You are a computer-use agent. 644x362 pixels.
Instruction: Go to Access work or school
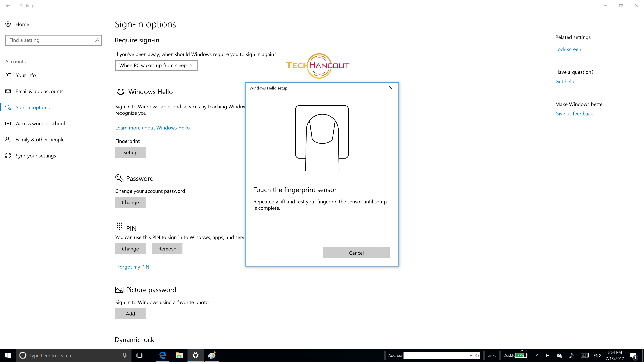pyautogui.click(x=40, y=123)
